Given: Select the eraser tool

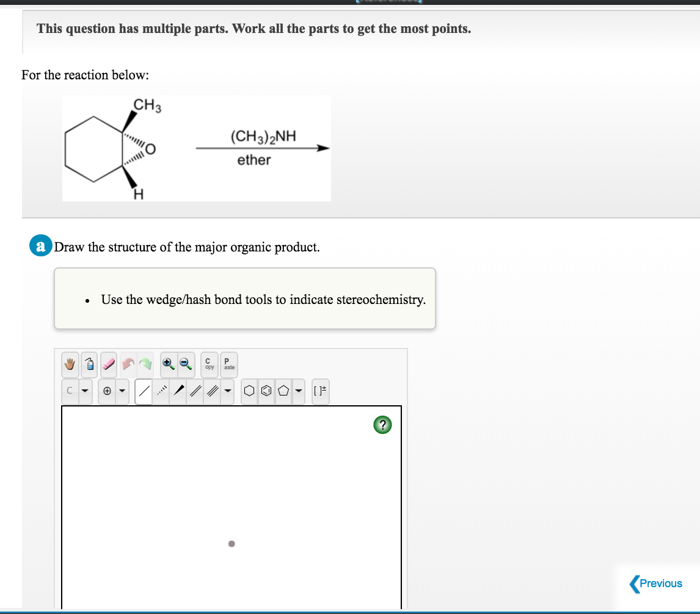Looking at the screenshot, I should (108, 364).
